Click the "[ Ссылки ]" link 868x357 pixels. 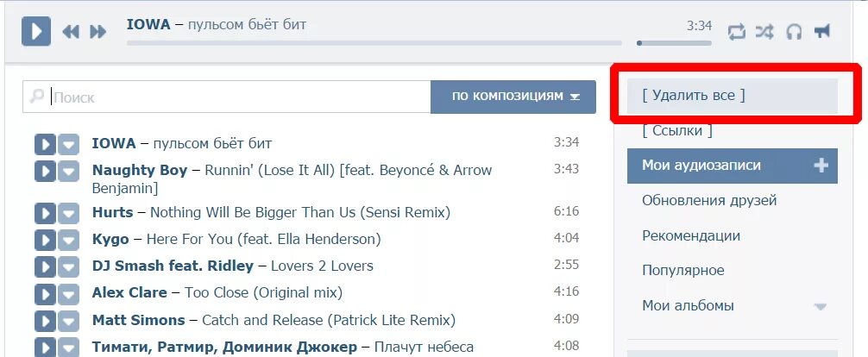click(677, 130)
